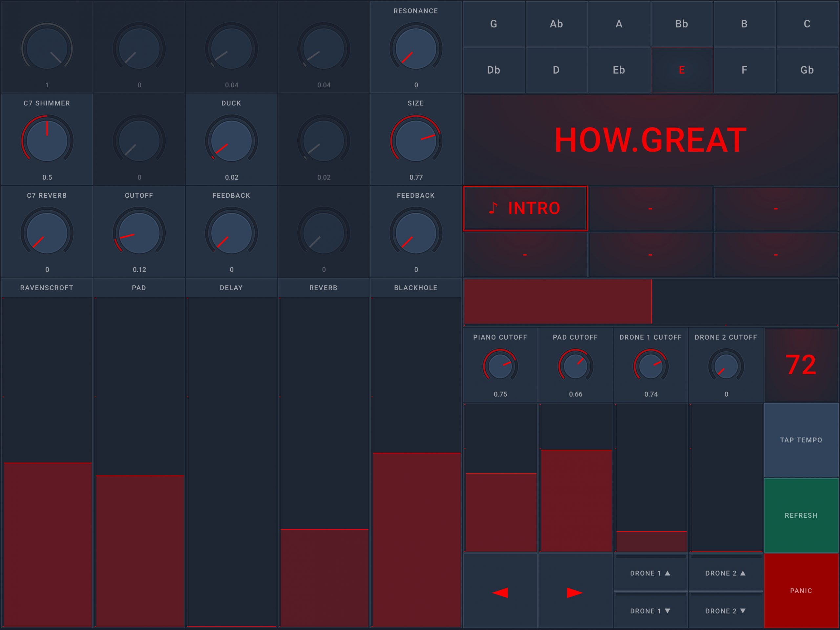Select the Db key tab

pos(494,70)
